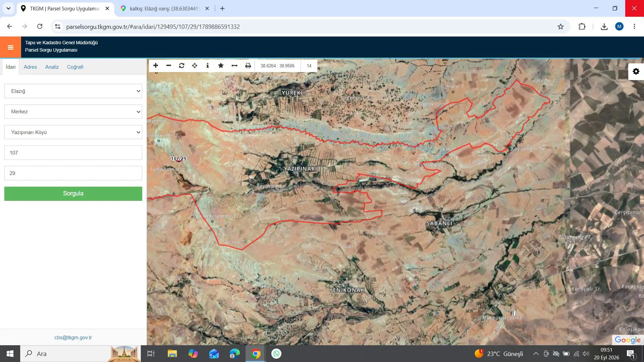644x362 pixels.
Task: Switch to the Adres tab
Action: (30, 67)
